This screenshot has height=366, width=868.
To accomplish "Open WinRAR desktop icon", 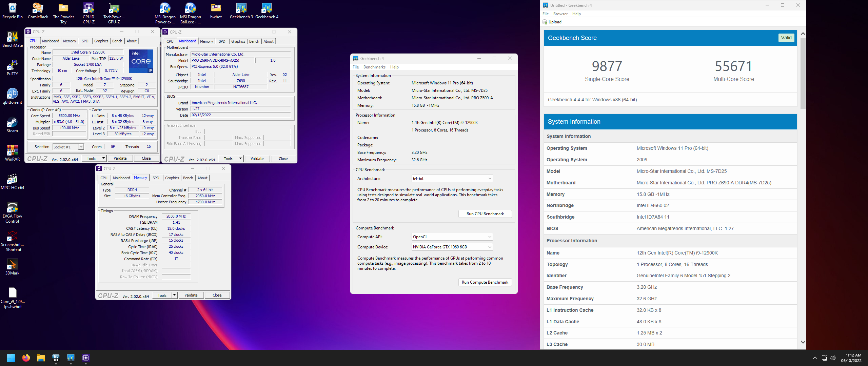I will click(13, 153).
